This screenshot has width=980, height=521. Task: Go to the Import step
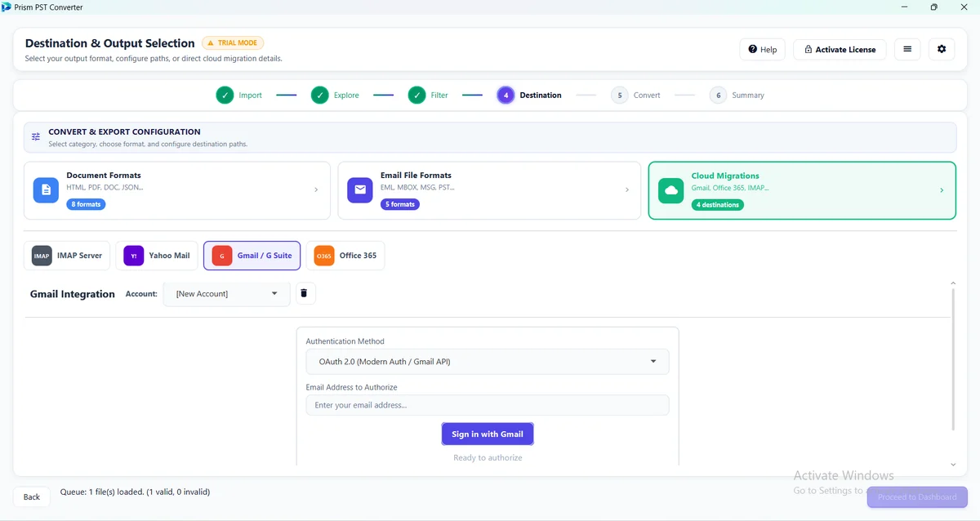239,96
